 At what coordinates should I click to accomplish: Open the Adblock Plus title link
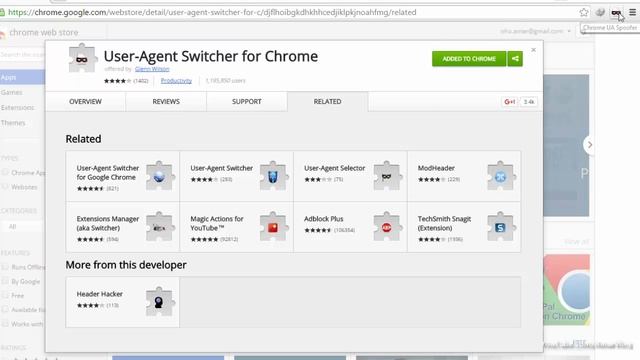[x=324, y=219]
